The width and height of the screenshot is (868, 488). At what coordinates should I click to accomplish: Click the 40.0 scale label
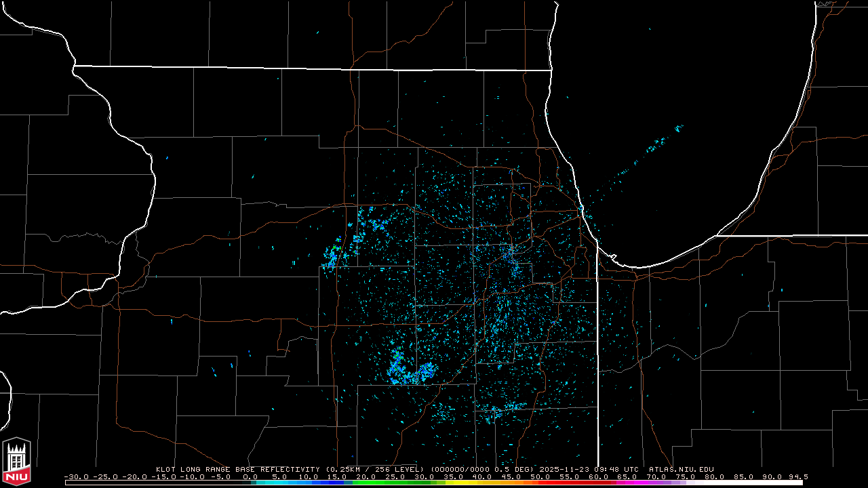click(482, 477)
